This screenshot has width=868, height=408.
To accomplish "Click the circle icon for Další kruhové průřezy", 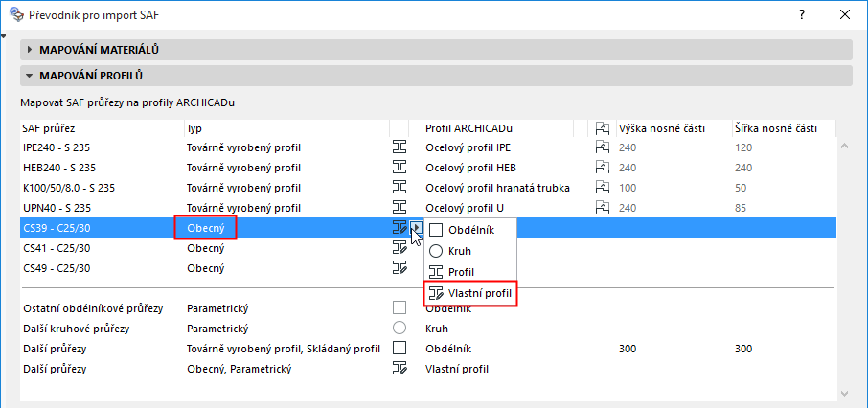I will coord(400,328).
